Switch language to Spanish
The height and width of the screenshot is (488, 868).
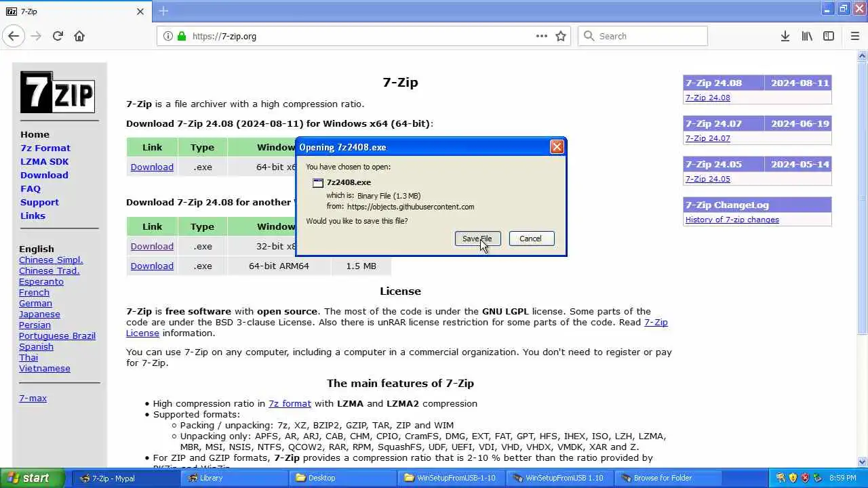tap(36, 346)
